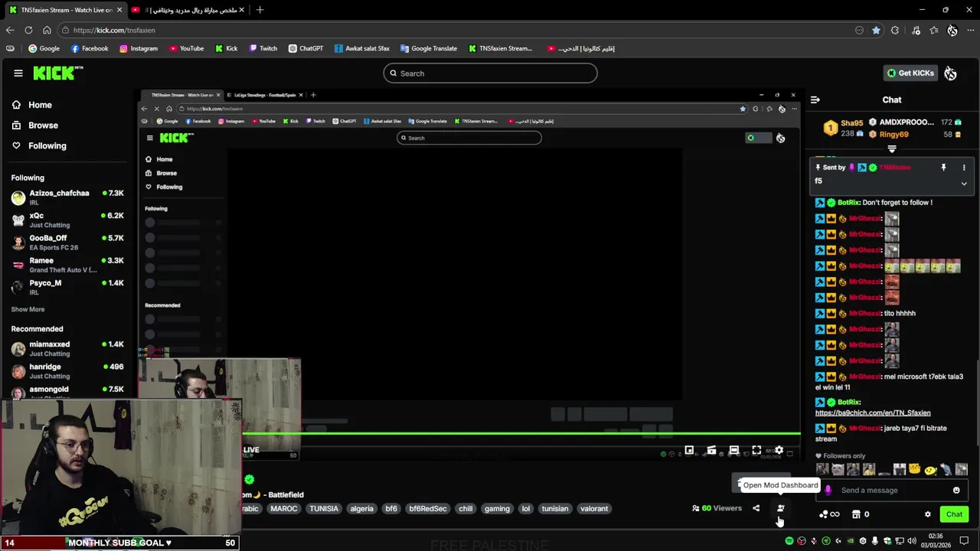Open pinned message three-dot options
980x551 pixels.
point(964,168)
